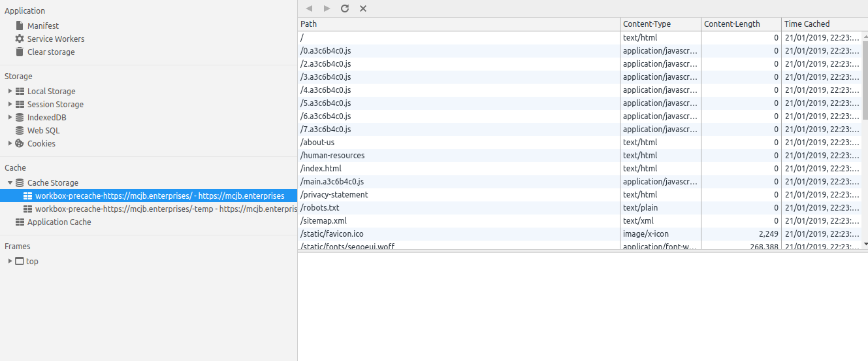Viewport: 868px width, 361px height.
Task: Sort by the Path column header
Action: pyautogui.click(x=459, y=24)
